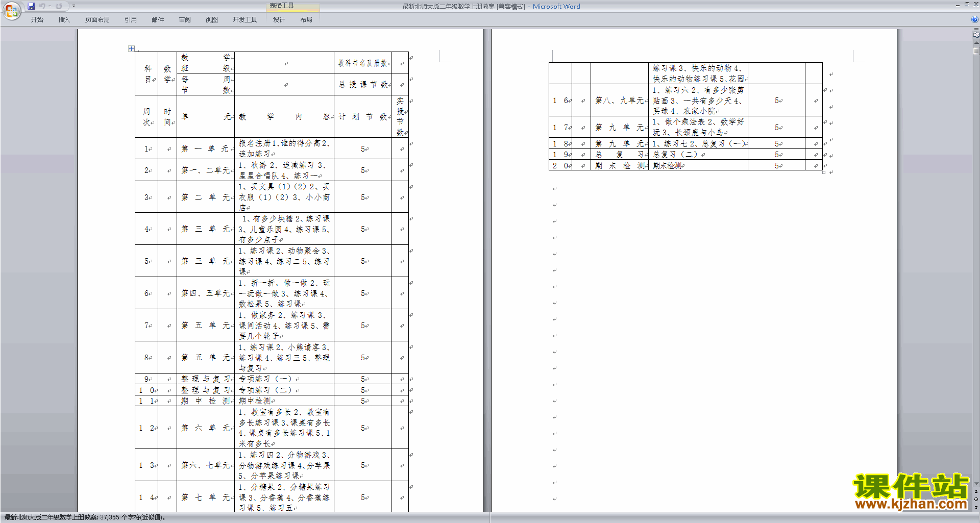Undo the last action
980x523 pixels.
point(42,6)
